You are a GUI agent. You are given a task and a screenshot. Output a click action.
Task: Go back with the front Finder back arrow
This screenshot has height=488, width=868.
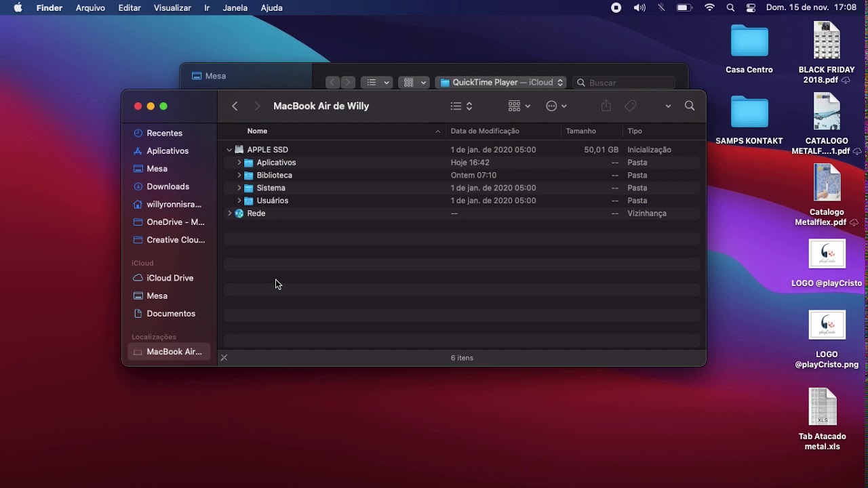click(x=235, y=106)
